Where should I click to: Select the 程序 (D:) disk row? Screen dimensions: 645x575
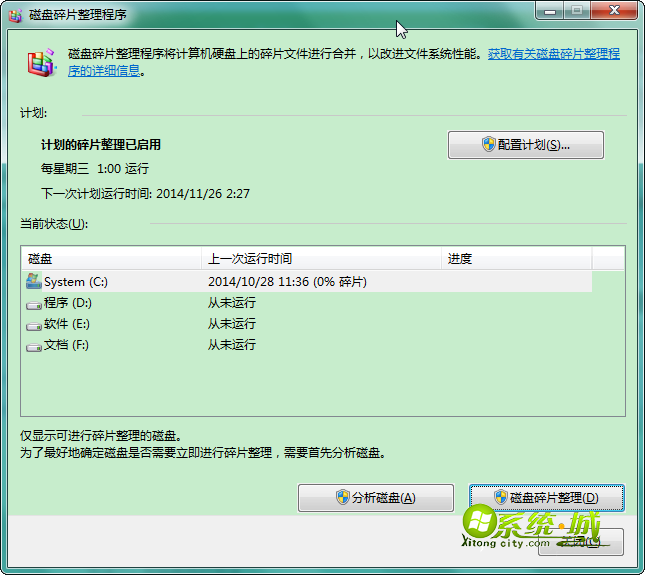(306, 303)
